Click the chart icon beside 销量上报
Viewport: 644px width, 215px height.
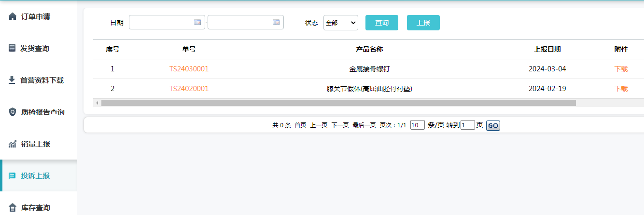point(13,144)
